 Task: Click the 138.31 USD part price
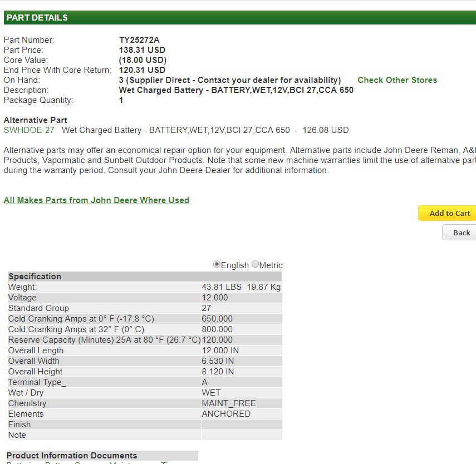pos(142,50)
